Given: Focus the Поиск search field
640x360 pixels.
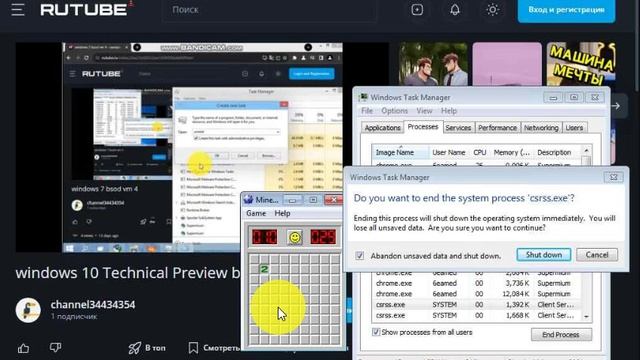Looking at the screenshot, I should click(269, 9).
